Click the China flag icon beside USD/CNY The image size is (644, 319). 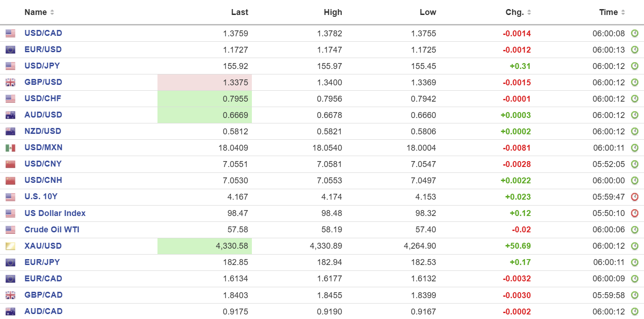click(10, 164)
